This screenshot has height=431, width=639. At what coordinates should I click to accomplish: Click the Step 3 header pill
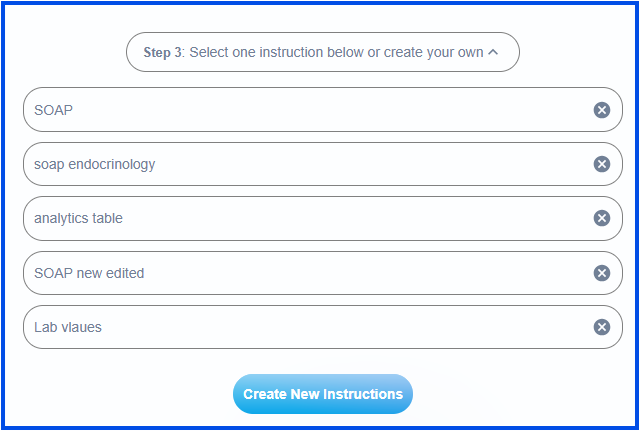(322, 52)
